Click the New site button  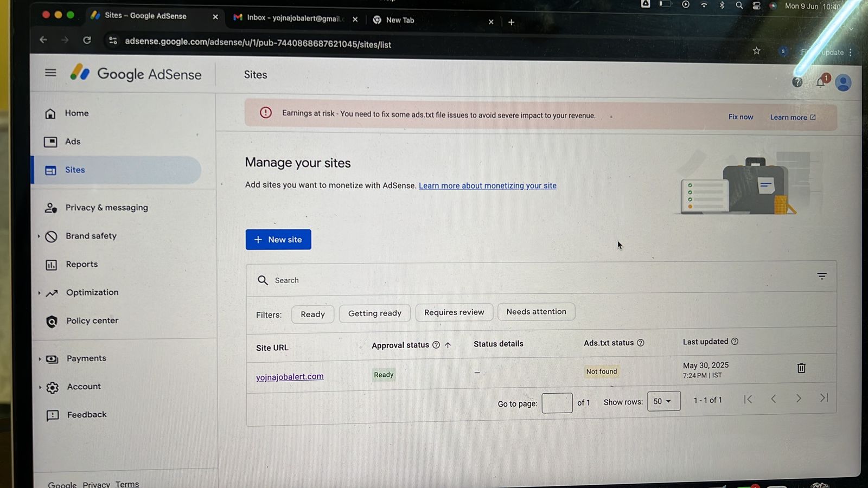(x=278, y=240)
